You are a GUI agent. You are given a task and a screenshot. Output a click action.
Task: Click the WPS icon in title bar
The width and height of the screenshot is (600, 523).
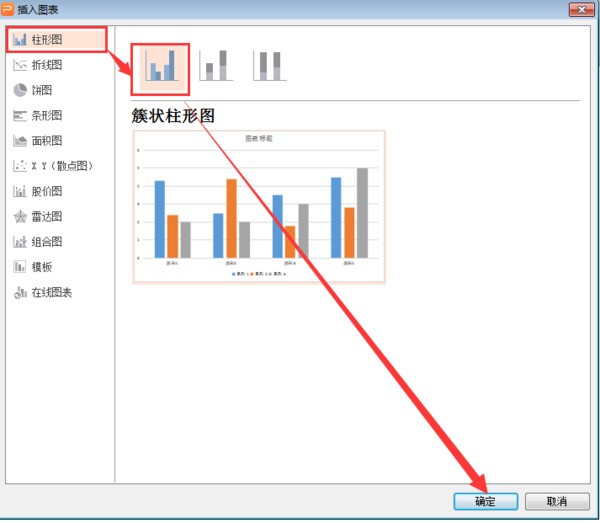[9, 9]
